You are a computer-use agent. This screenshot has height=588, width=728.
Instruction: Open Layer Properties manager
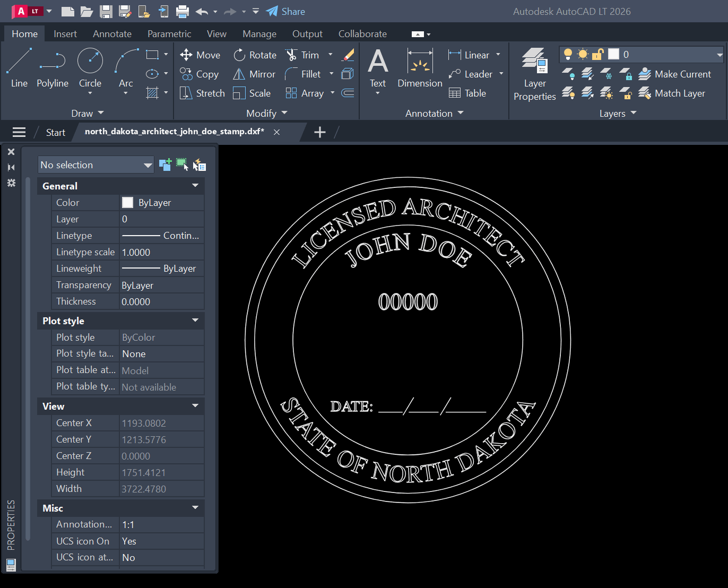click(x=534, y=74)
